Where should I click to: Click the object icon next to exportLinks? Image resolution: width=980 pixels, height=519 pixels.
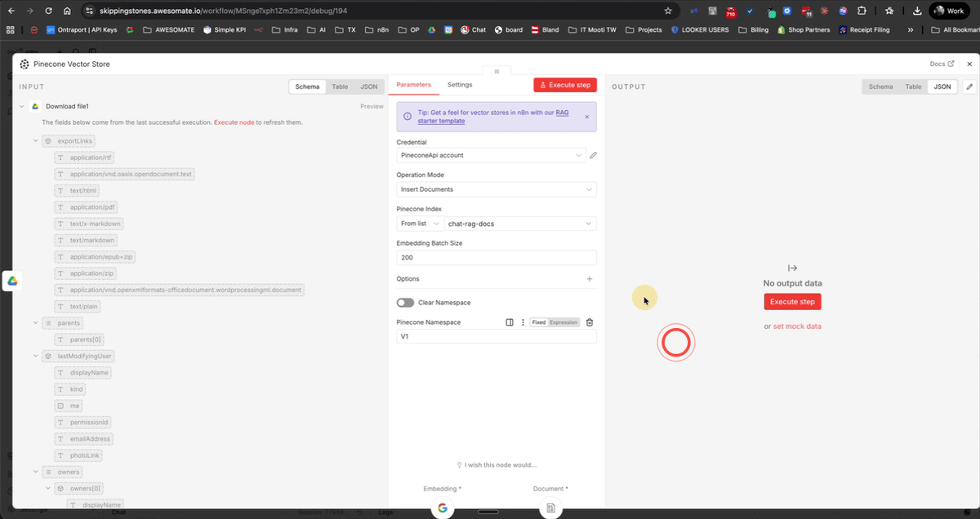(x=48, y=141)
